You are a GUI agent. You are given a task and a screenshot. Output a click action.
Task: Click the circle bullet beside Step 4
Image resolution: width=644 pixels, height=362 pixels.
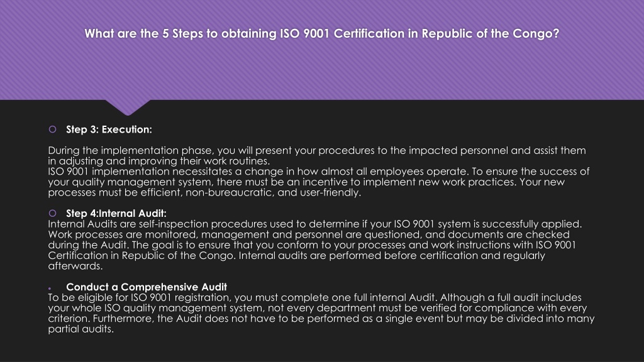pyautogui.click(x=53, y=213)
